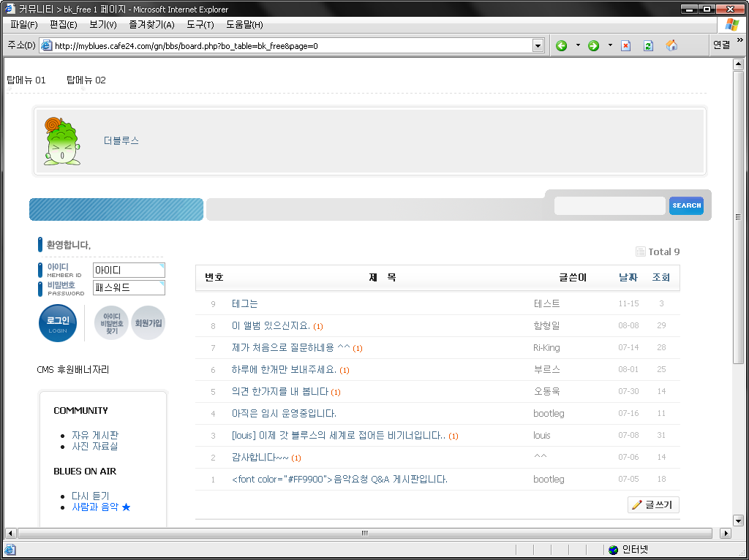Click the 더블루스 site title link
749x560 pixels.
pyautogui.click(x=121, y=141)
